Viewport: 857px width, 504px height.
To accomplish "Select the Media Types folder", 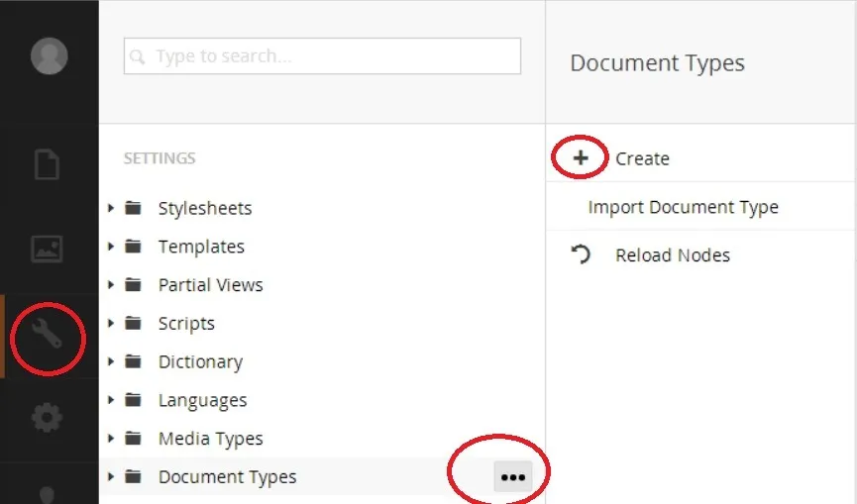I will [x=210, y=439].
